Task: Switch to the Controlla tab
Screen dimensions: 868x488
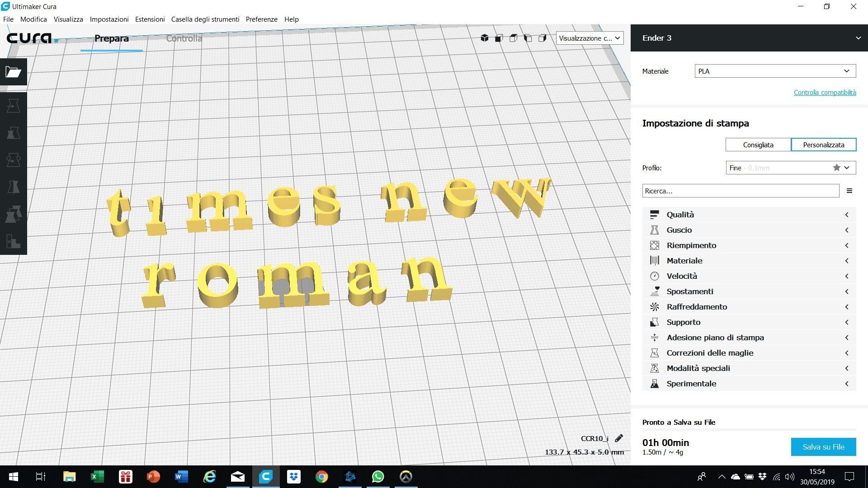Action: (x=184, y=38)
